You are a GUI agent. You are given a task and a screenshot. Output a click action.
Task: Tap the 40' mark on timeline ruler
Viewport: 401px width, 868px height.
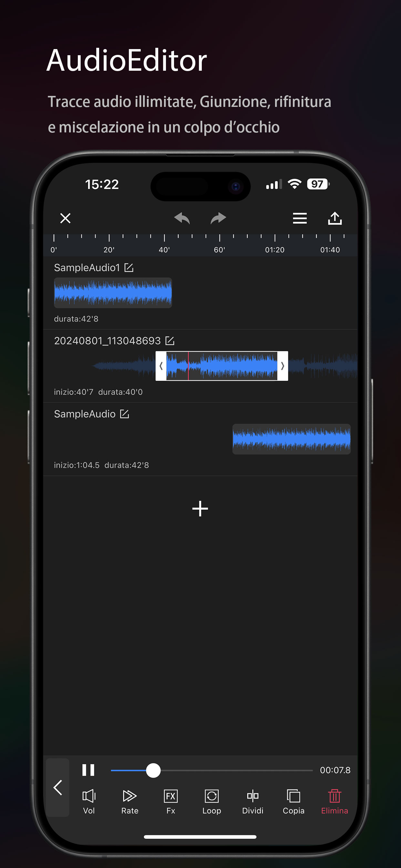point(164,250)
